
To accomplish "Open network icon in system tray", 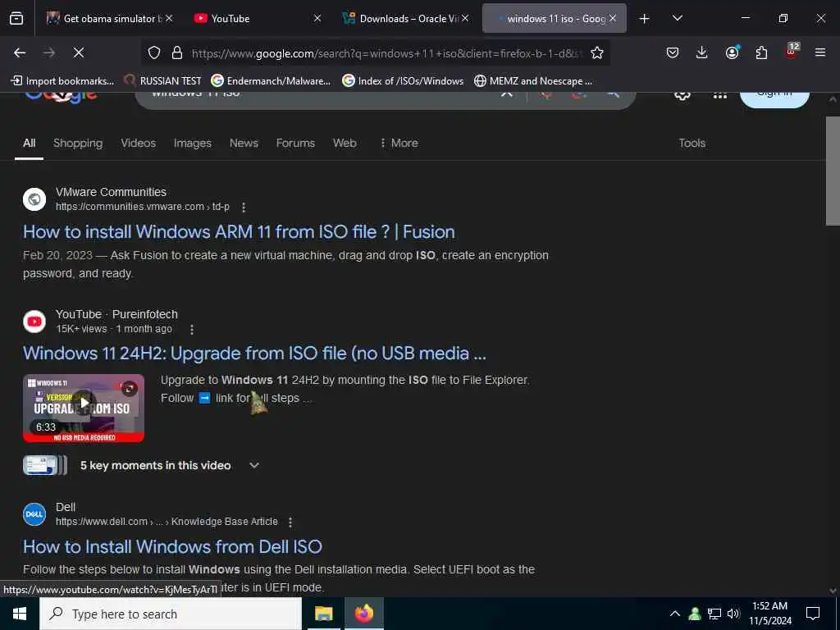I will click(714, 614).
